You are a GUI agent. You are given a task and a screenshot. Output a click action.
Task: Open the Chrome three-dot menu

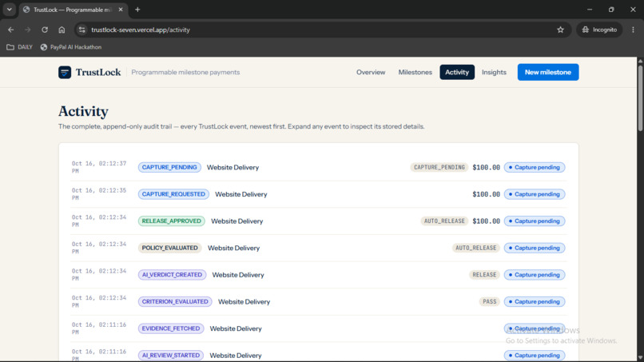pyautogui.click(x=633, y=30)
